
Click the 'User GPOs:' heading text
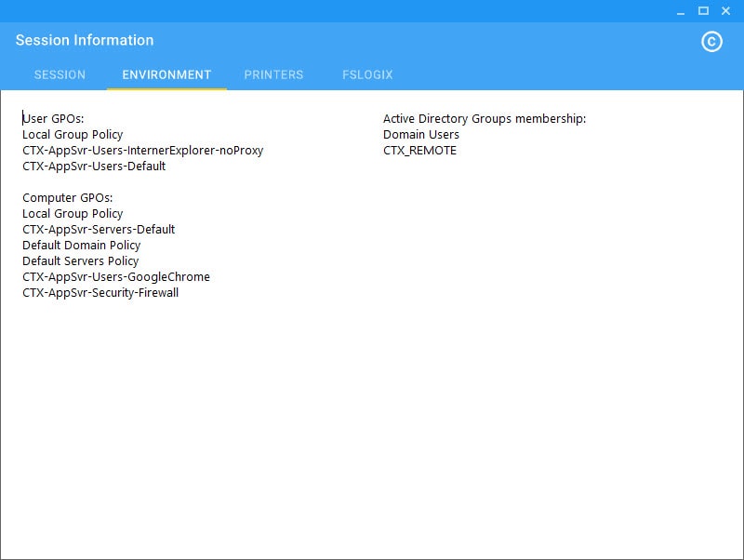(x=53, y=119)
